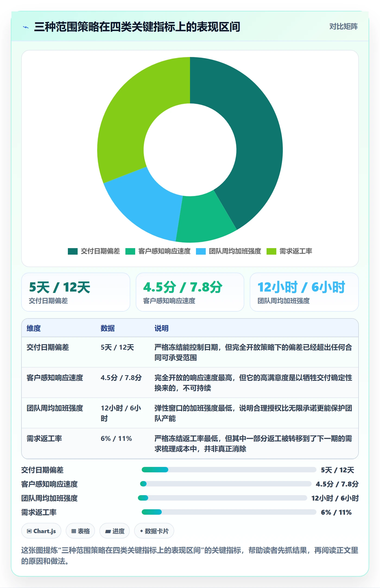Viewport: 380px width, 588px height.
Task: Click the 进度 tag chip
Action: [115, 531]
